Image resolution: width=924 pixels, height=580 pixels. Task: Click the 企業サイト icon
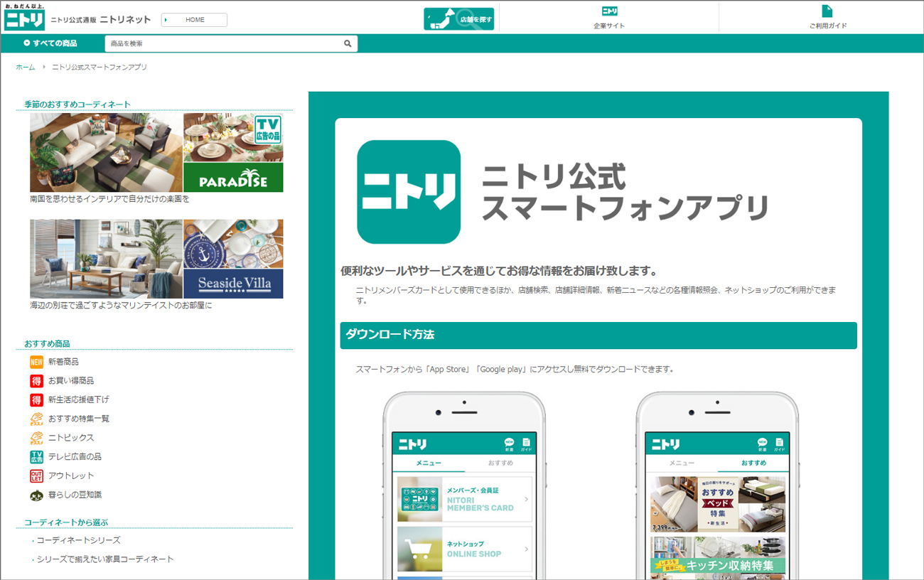[609, 11]
